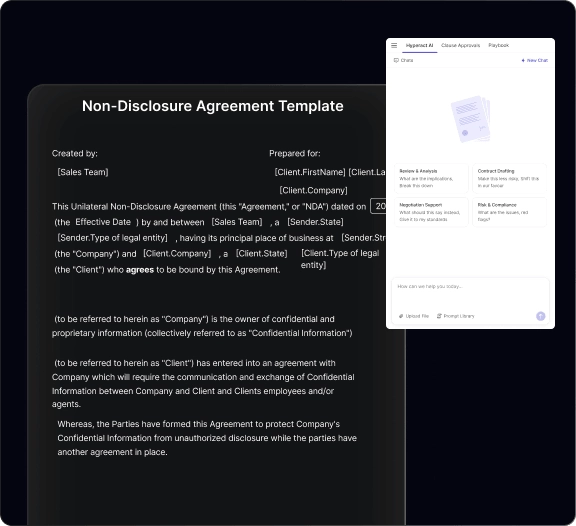Go to the Playbook tab
576x526 pixels.
point(498,46)
